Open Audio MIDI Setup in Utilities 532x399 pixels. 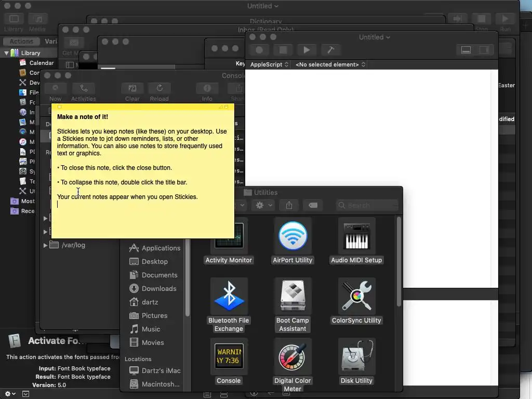[x=356, y=236]
